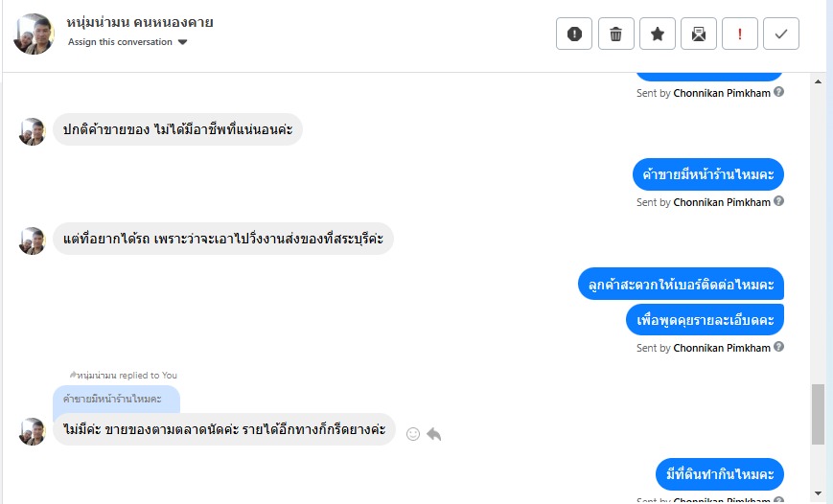This screenshot has width=833, height=504.
Task: Open emoji reaction on last customer message
Action: click(x=413, y=434)
